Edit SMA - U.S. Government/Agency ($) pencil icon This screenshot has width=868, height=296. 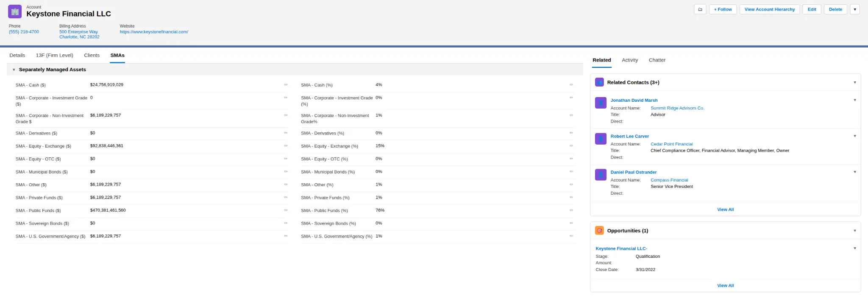(x=286, y=236)
